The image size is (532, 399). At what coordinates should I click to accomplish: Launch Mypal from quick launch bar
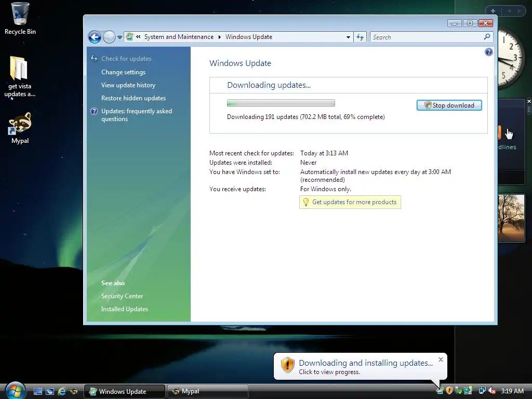(x=74, y=391)
